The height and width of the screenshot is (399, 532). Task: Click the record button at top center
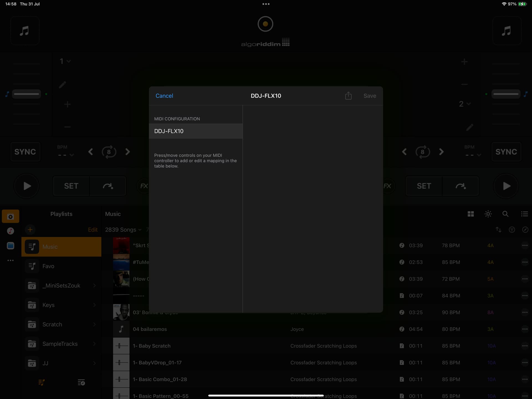point(265,24)
